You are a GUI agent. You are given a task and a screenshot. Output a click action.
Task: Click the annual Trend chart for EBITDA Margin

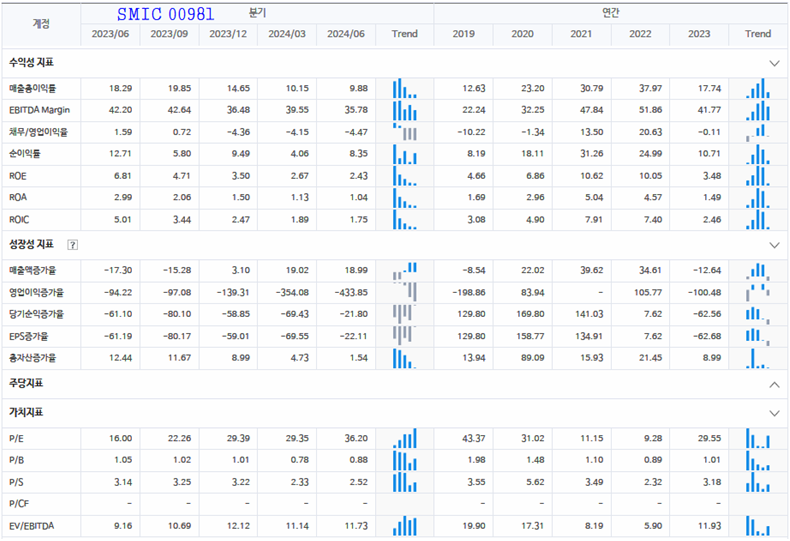tap(758, 110)
